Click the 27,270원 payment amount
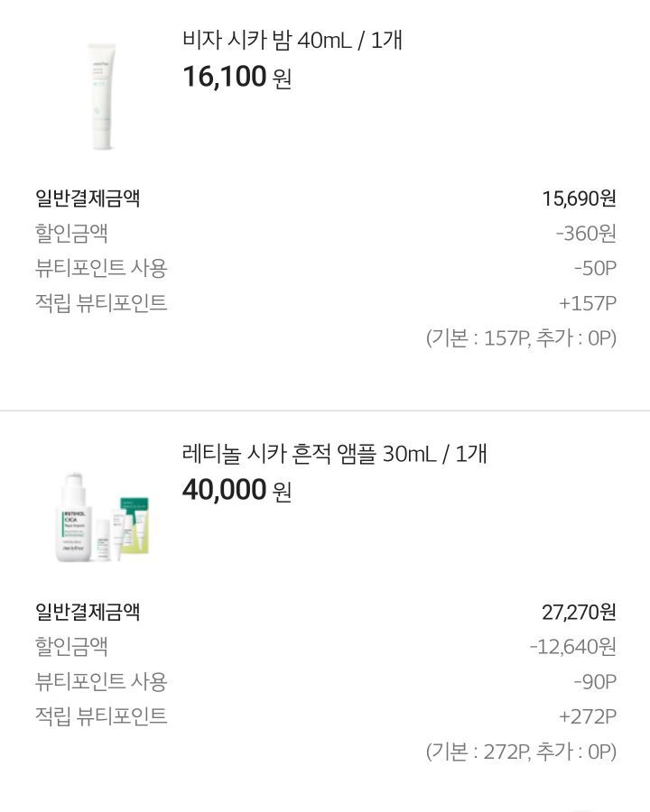 click(x=579, y=613)
